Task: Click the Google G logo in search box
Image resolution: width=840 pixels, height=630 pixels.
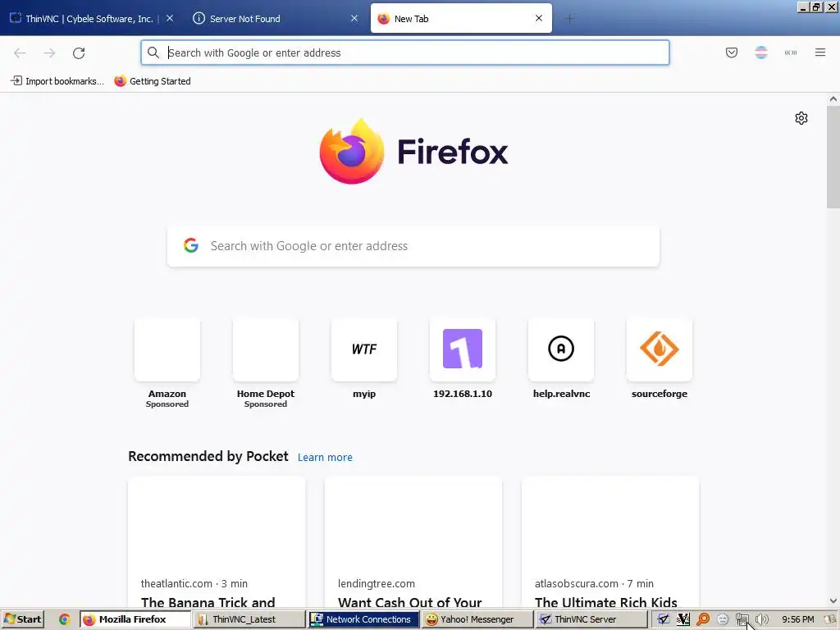Action: (191, 245)
